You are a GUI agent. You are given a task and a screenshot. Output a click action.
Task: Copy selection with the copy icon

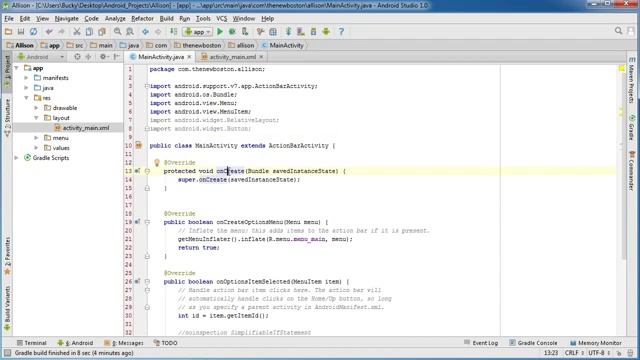(89, 31)
